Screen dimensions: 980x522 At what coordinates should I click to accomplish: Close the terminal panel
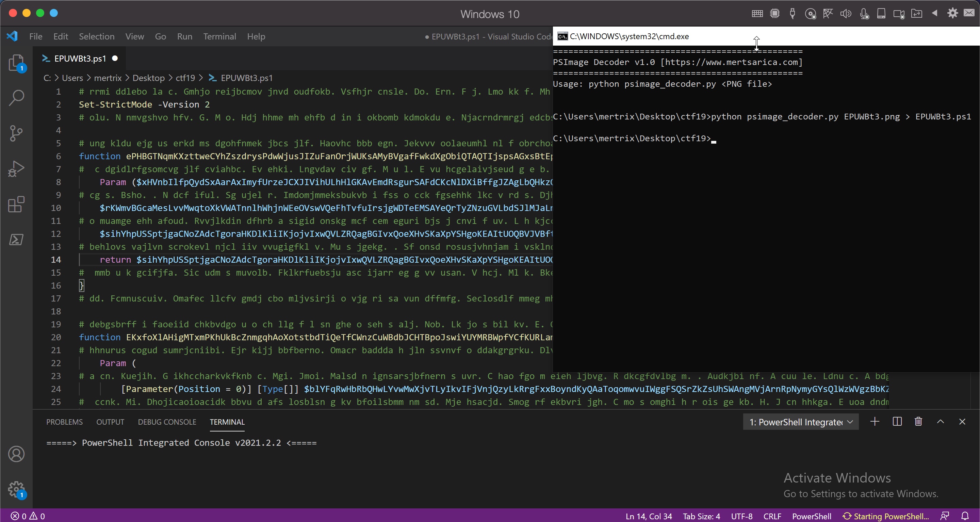[962, 422]
